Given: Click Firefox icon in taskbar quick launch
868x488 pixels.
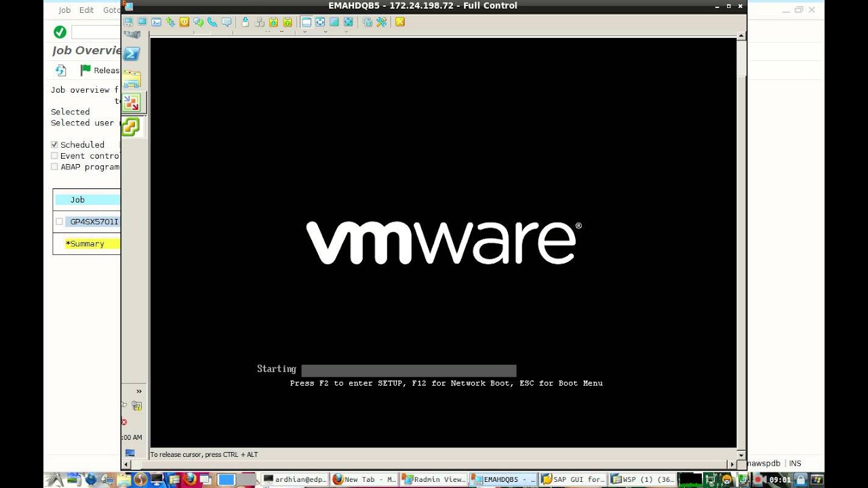Looking at the screenshot, I should tap(191, 479).
